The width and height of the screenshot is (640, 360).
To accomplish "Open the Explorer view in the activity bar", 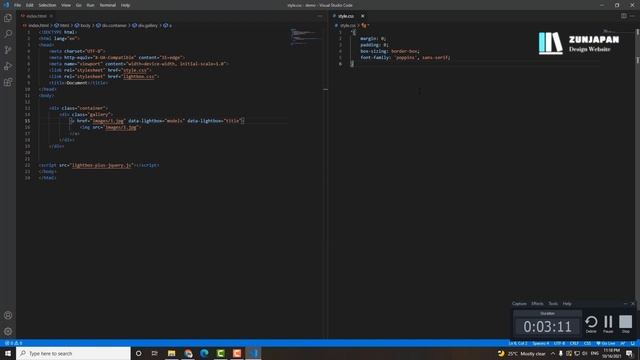I will 8,18.
